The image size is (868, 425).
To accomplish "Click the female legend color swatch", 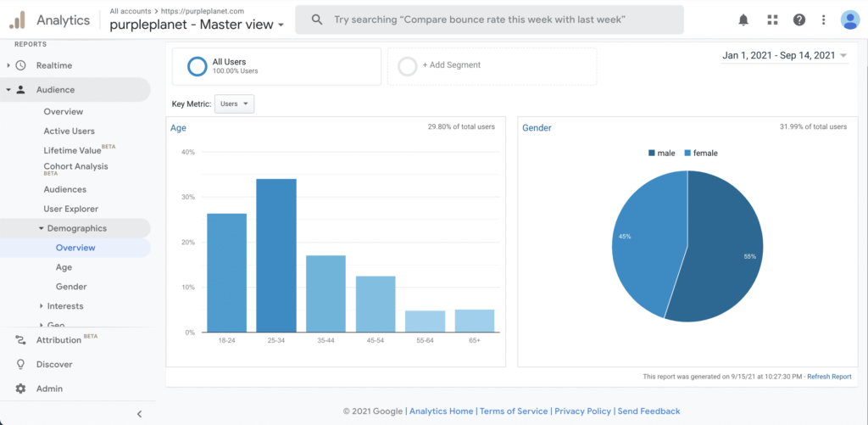I will [x=687, y=153].
